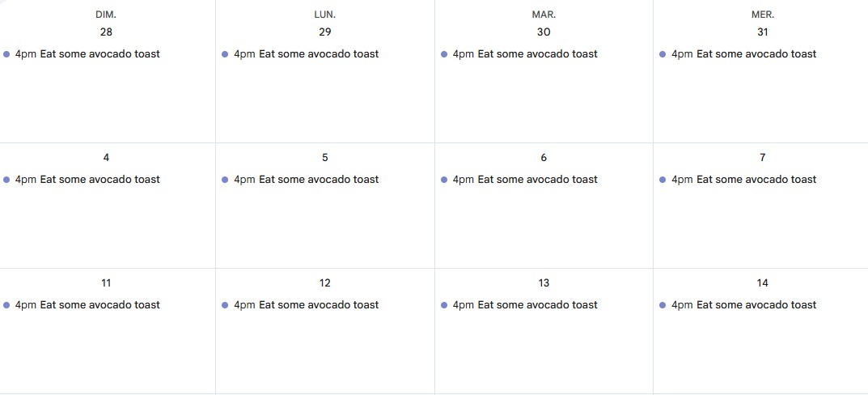Open the 4pm event on day 7

[743, 180]
